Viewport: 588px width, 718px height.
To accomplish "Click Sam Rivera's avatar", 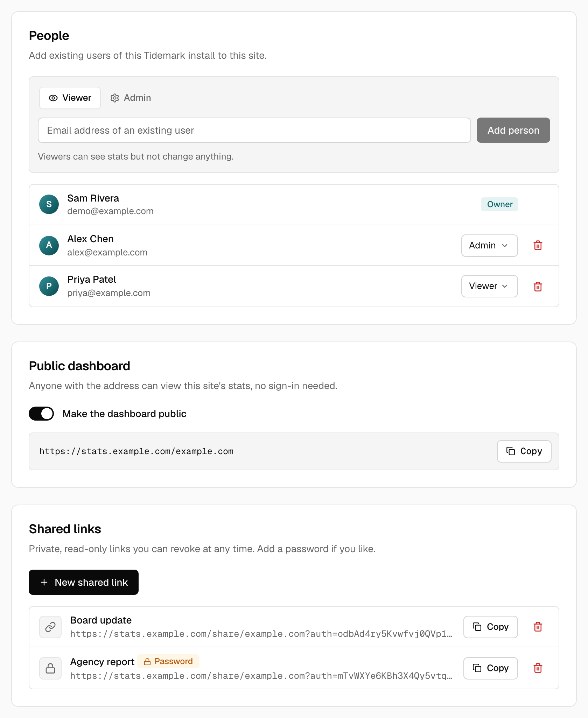I will [49, 204].
